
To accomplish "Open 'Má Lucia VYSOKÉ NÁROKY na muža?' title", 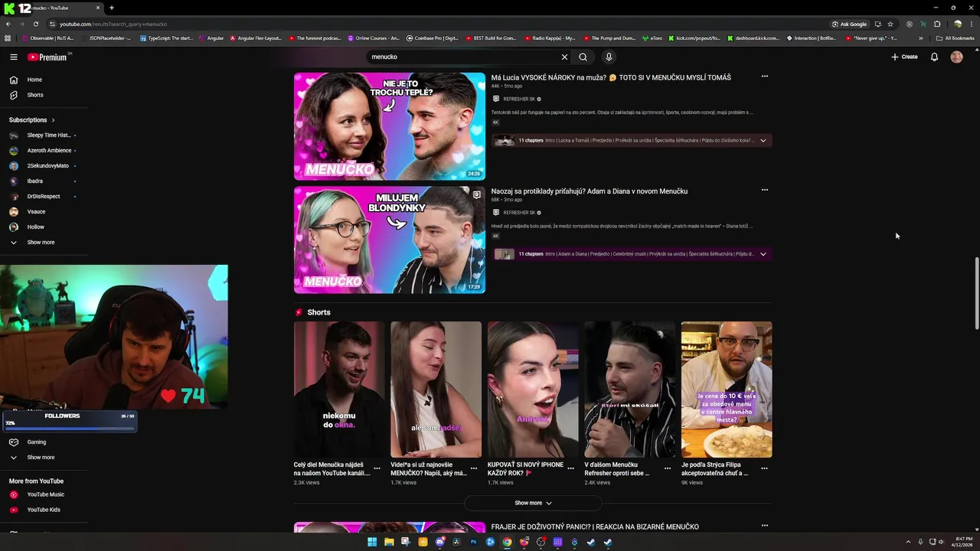I will (611, 77).
